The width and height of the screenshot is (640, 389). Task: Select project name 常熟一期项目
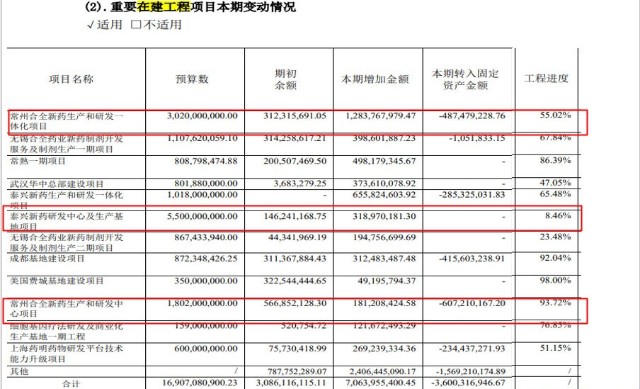(x=38, y=161)
